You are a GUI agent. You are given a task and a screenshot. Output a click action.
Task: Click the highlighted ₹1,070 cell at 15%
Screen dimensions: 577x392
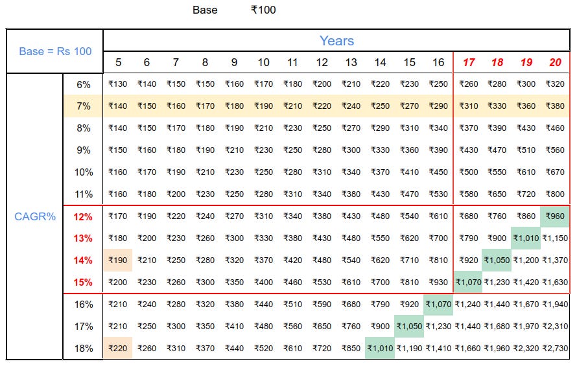click(x=468, y=282)
